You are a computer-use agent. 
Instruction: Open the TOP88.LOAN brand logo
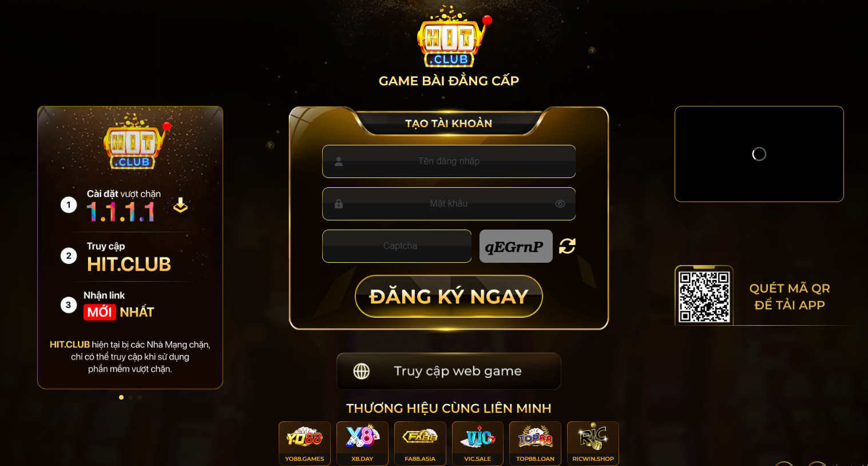click(535, 444)
